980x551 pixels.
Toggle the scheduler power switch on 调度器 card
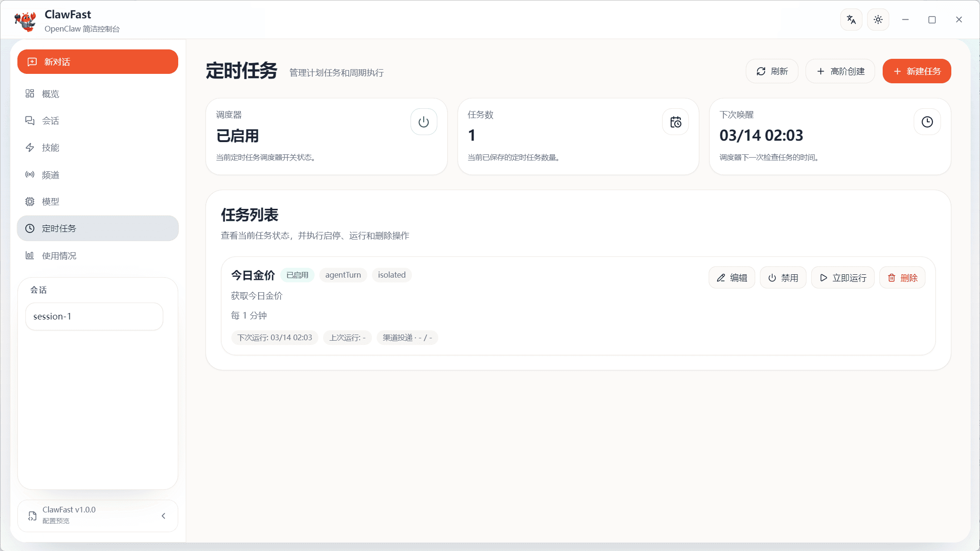coord(423,121)
